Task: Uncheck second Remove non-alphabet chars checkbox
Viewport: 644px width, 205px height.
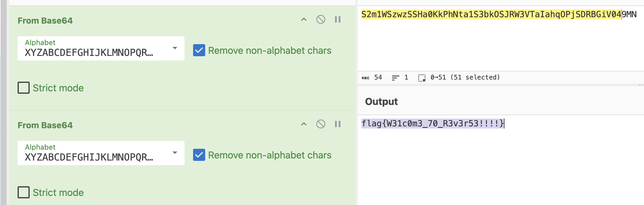Action: click(199, 155)
